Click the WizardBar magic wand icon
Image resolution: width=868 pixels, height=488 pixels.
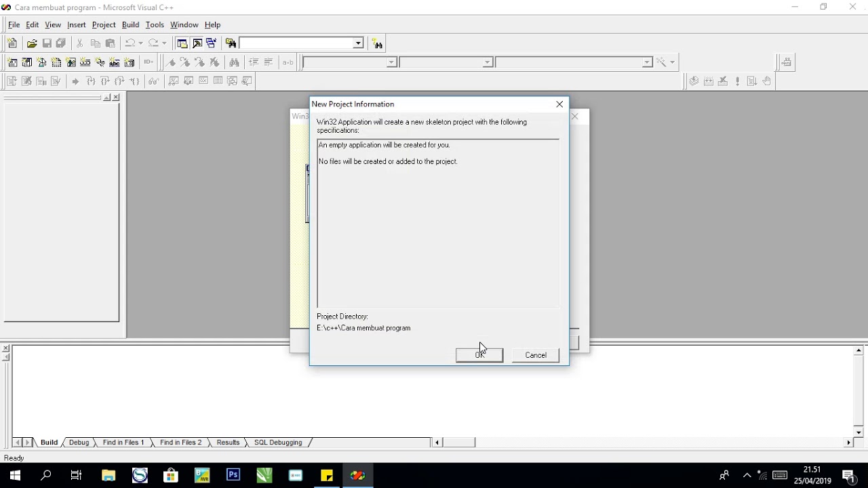660,62
